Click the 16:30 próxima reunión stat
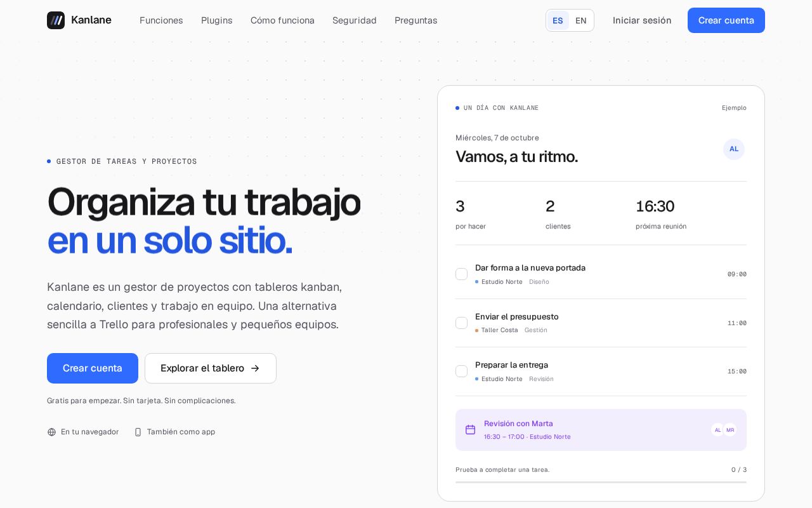The image size is (812, 508). (x=661, y=214)
